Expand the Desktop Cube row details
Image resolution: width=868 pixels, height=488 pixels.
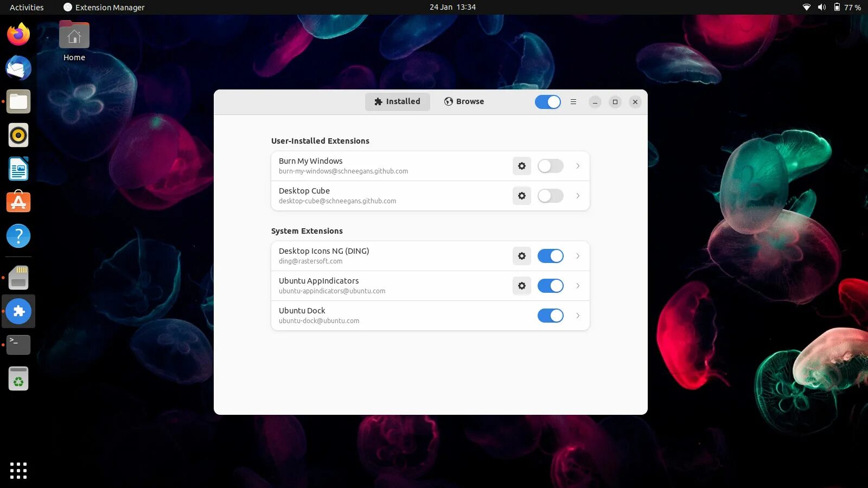(578, 196)
